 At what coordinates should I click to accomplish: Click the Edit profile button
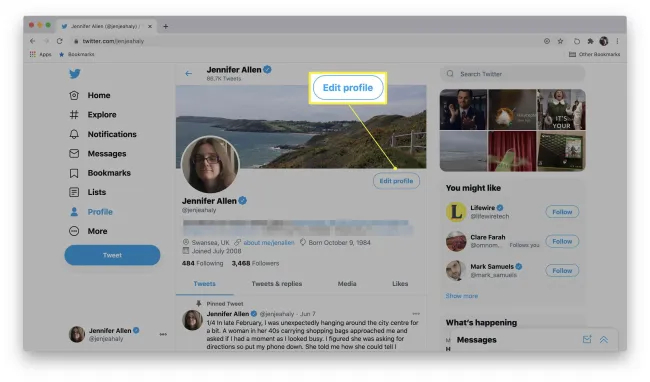(396, 181)
